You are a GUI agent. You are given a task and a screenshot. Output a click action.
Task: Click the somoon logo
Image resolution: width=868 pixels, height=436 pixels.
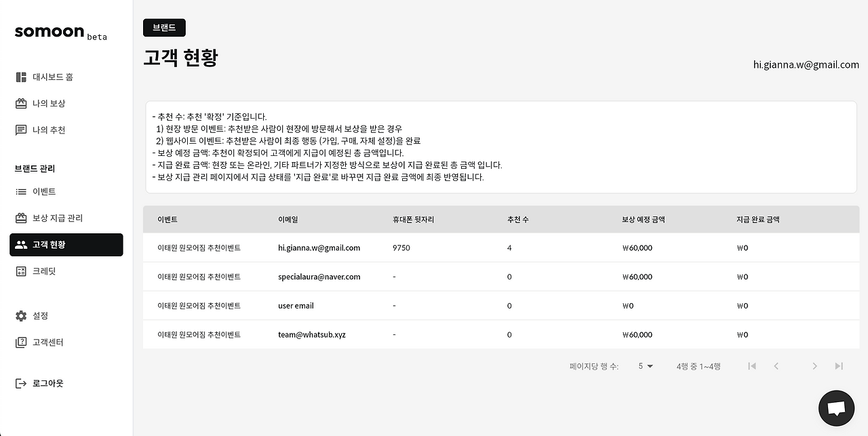[47, 31]
